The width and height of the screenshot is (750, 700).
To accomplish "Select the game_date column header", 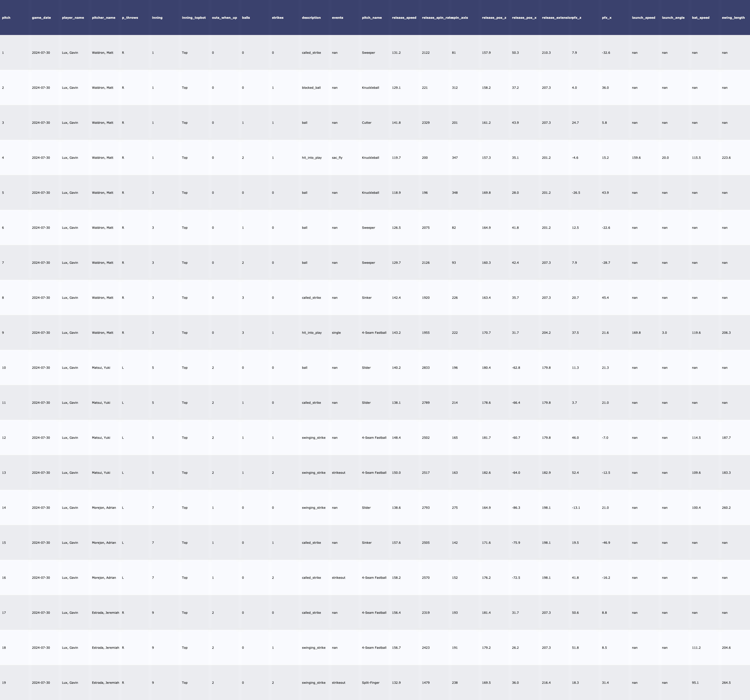I will pos(41,18).
